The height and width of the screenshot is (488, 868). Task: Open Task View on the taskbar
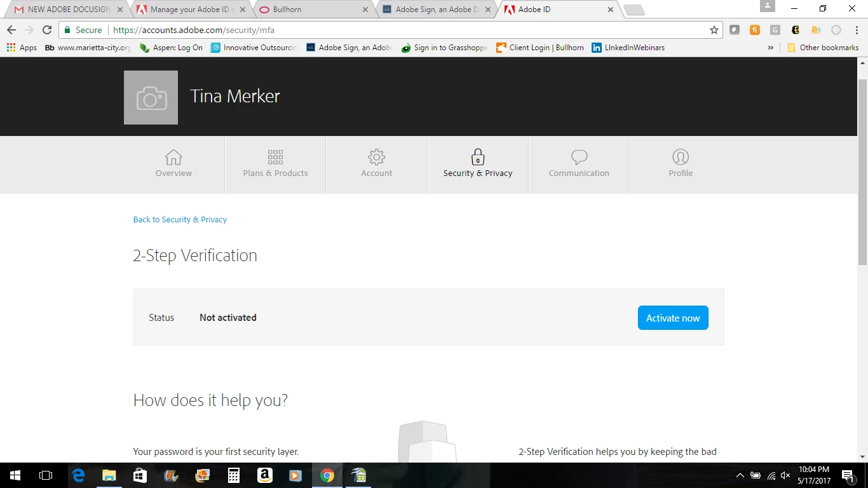pos(46,475)
